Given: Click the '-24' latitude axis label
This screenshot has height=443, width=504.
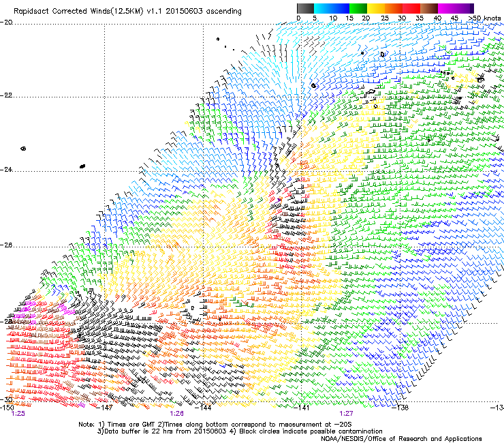Looking at the screenshot, I should click(x=6, y=169).
